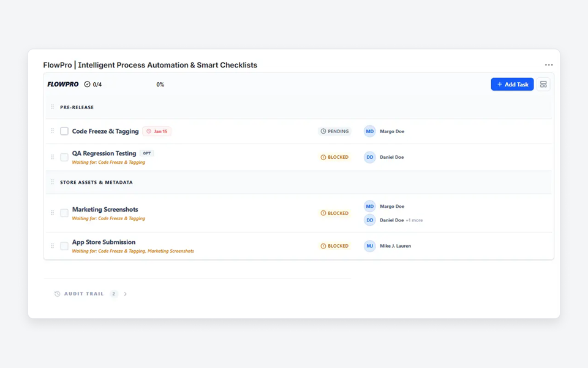Click the Add Task button
This screenshot has height=368, width=588.
coord(512,84)
